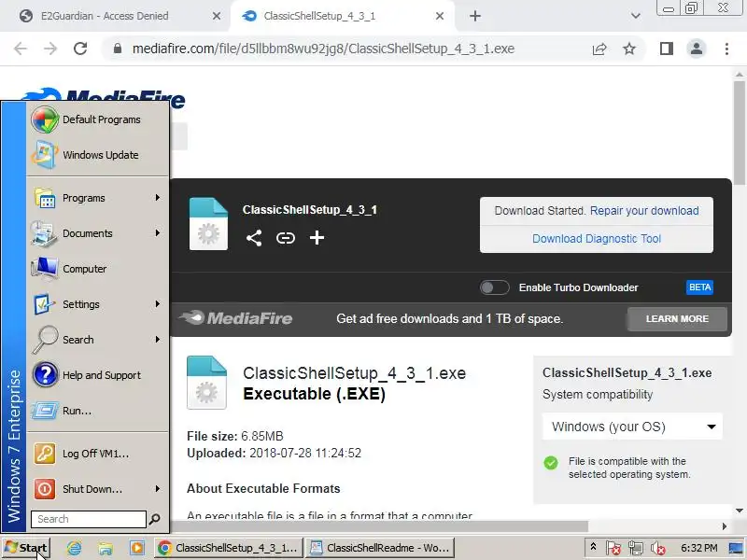Click the vertical scrollbar thumb
This screenshot has height=560, width=747.
click(740, 133)
